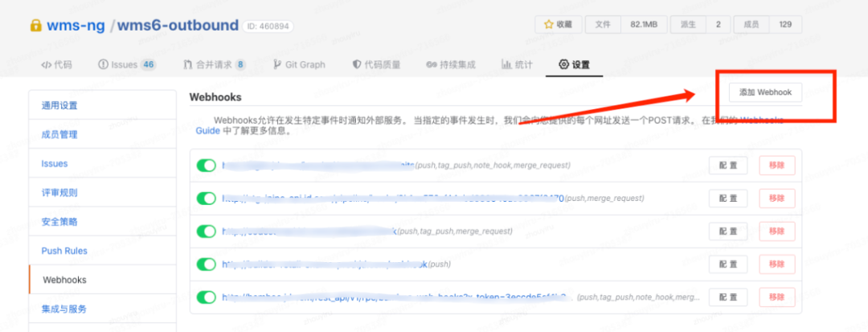Click the blurred URL of the first webhook
The width and height of the screenshot is (868, 332).
tap(318, 166)
